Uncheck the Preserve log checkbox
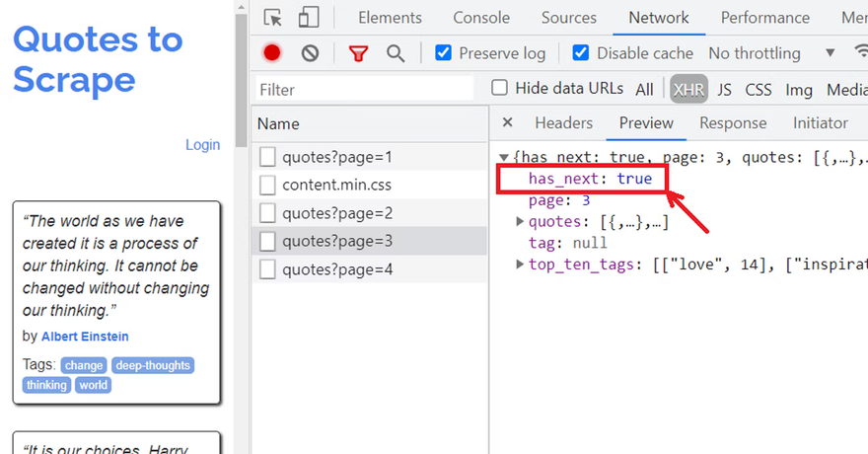The width and height of the screenshot is (868, 454). [x=444, y=52]
